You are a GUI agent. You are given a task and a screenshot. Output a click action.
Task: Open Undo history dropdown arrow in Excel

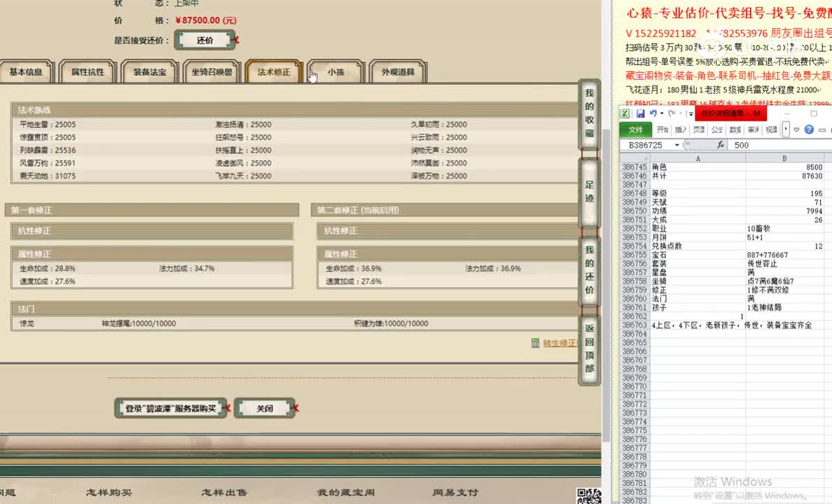click(662, 113)
